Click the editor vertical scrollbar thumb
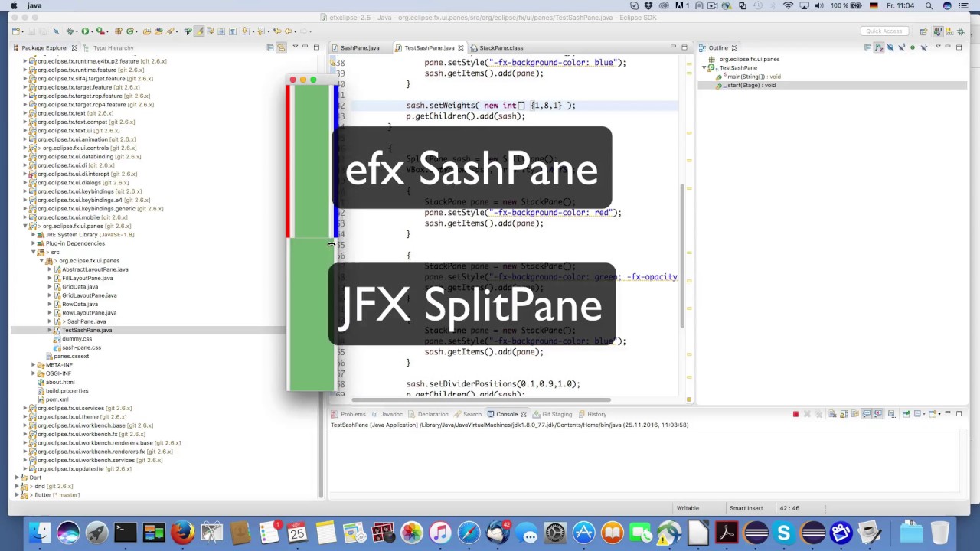980x551 pixels. pos(682,256)
